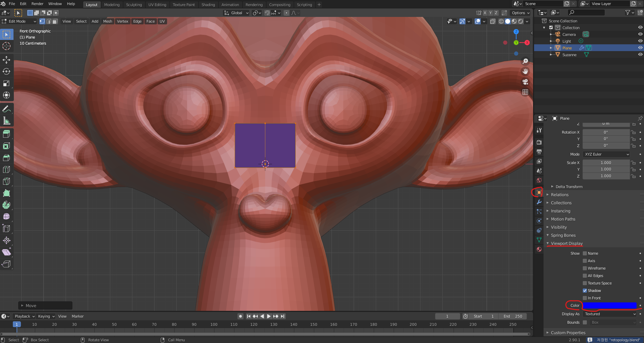Expand the Relations panel
This screenshot has width=644, height=343.
pyautogui.click(x=559, y=195)
